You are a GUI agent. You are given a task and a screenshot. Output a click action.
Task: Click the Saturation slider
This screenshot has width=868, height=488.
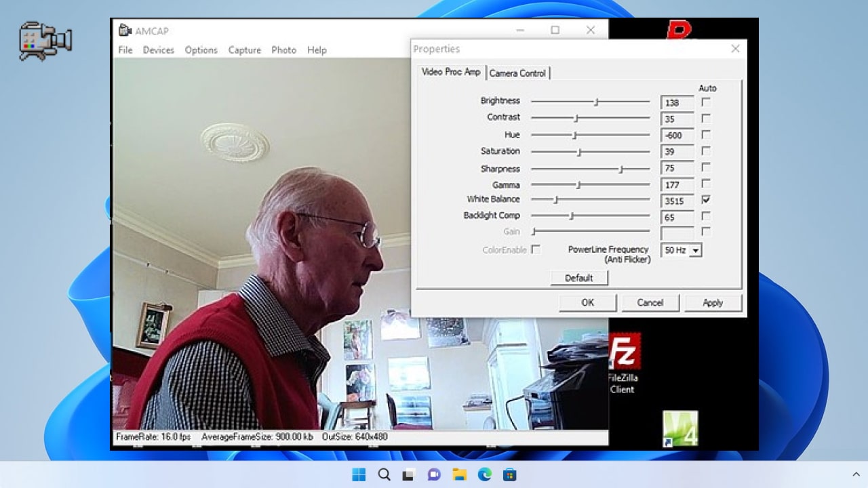pyautogui.click(x=590, y=152)
